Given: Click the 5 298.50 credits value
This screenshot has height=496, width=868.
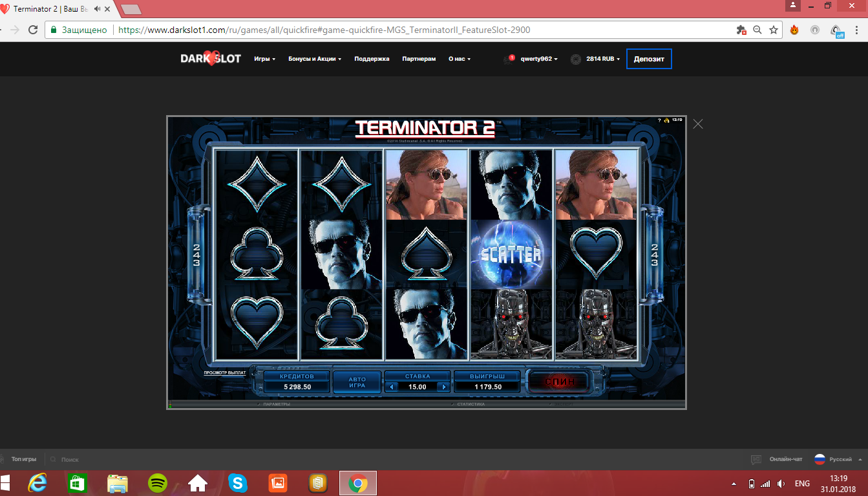Looking at the screenshot, I should (x=297, y=387).
